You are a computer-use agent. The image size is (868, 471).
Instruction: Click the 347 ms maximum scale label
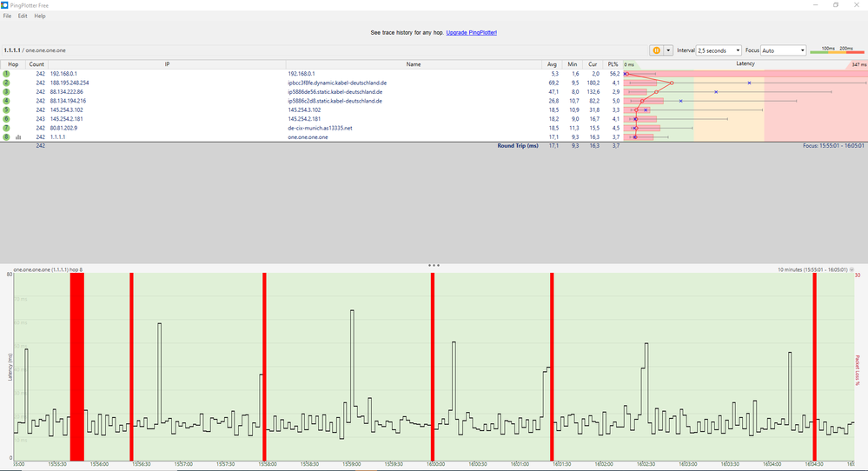point(858,65)
